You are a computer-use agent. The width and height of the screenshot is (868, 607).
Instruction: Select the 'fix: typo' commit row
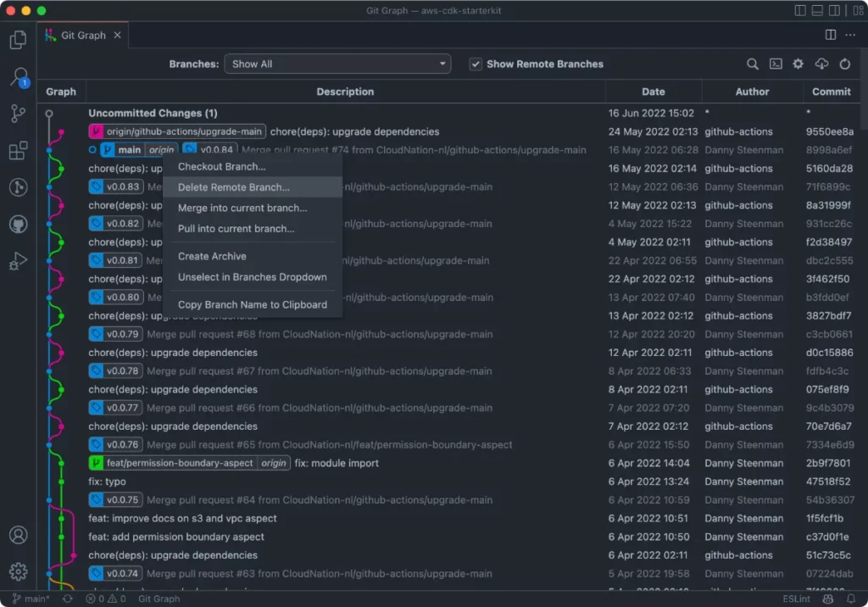[x=339, y=482]
